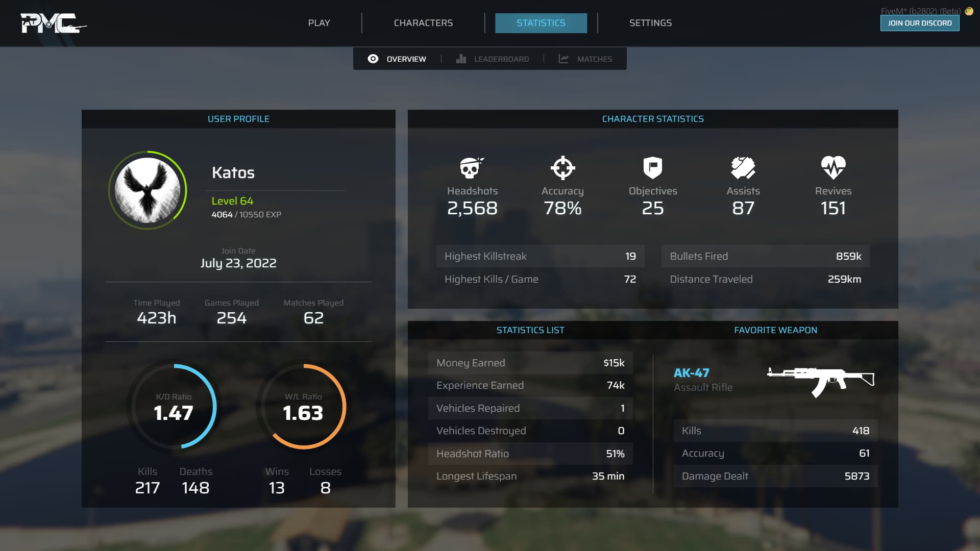This screenshot has width=980, height=551.
Task: Select the Highest Killstreak row
Action: (540, 256)
